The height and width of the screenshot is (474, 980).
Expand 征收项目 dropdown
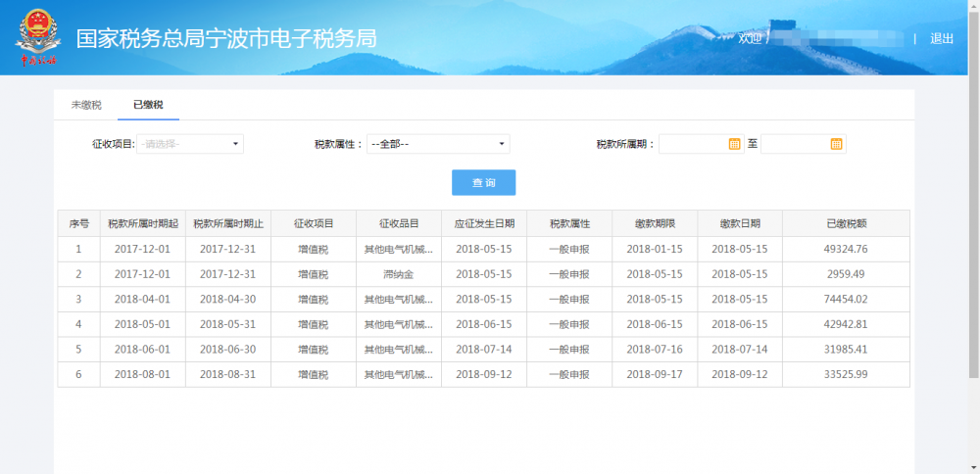pos(190,144)
